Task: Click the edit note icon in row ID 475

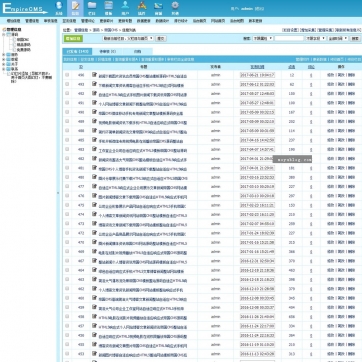Action: [95, 205]
